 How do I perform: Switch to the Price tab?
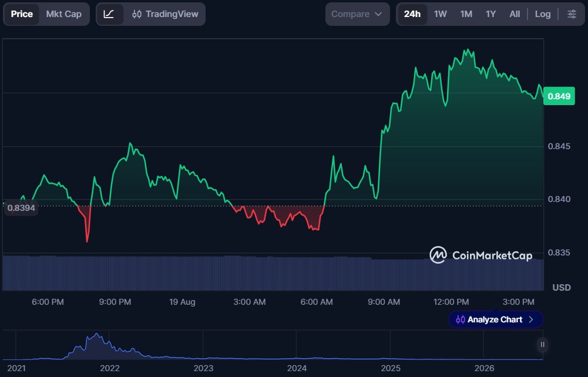tap(22, 14)
